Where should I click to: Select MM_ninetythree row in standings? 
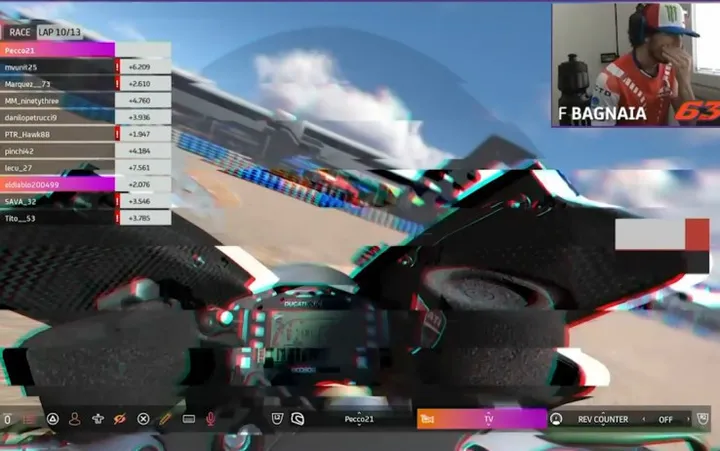(x=57, y=101)
